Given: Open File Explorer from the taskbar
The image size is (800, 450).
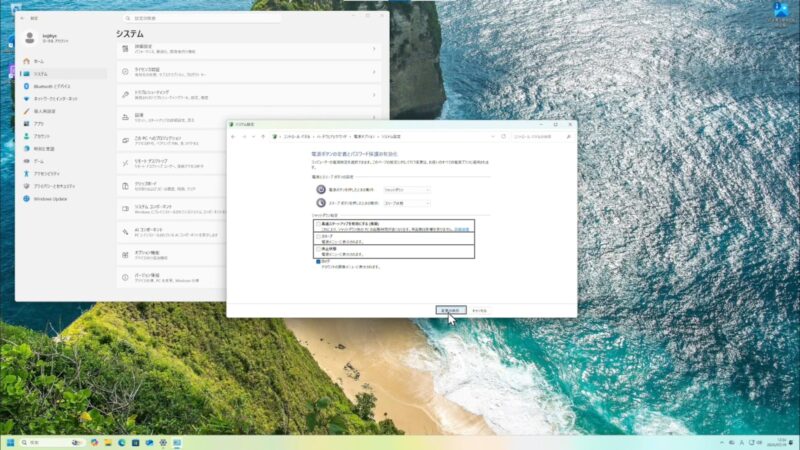Looking at the screenshot, I should point(108,442).
